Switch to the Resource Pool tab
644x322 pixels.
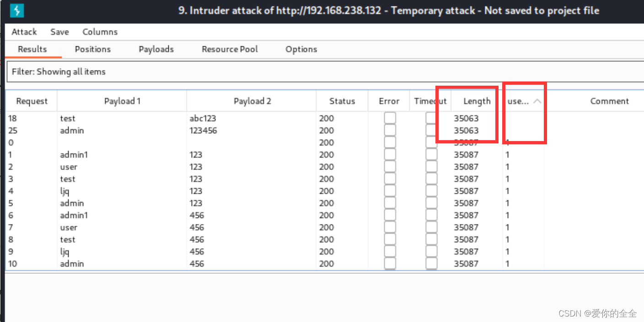click(x=230, y=49)
